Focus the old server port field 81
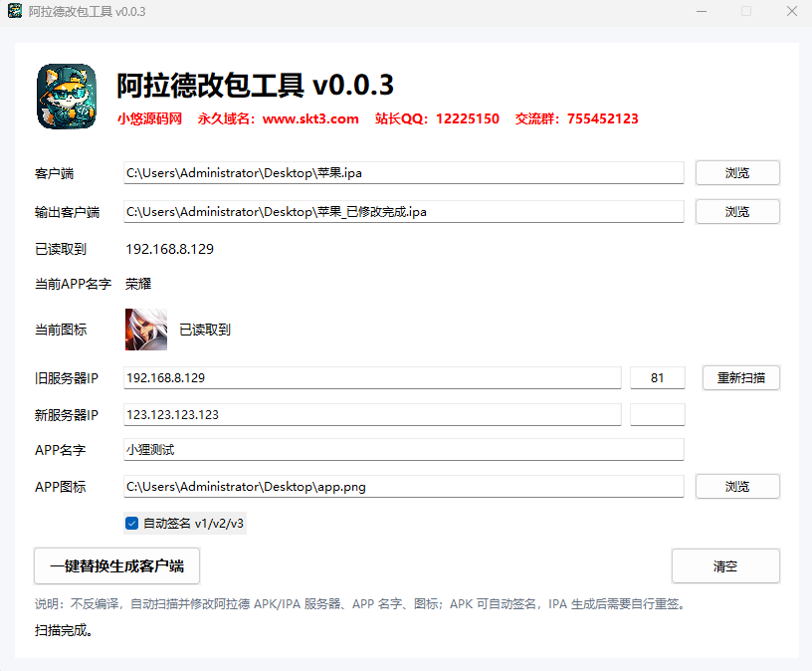812x671 pixels. pyautogui.click(x=657, y=377)
